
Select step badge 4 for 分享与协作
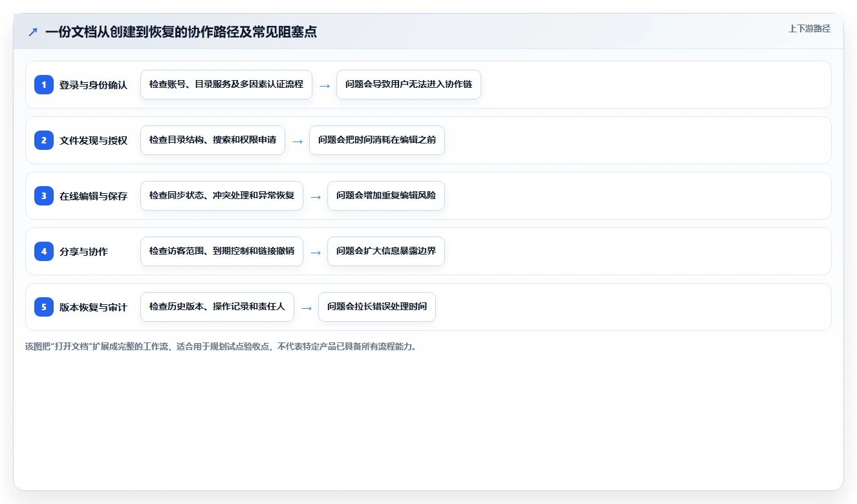tap(44, 251)
